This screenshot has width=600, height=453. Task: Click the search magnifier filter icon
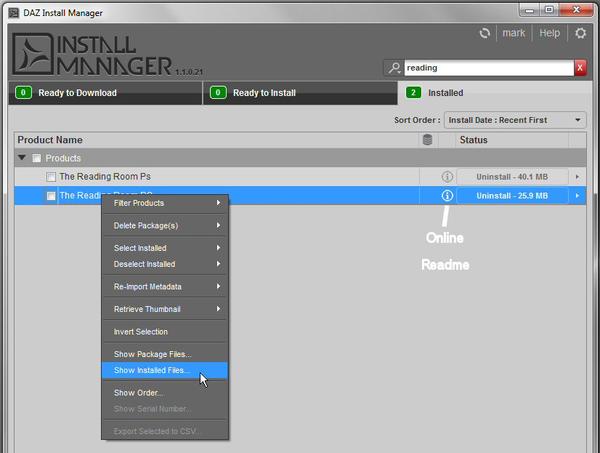coord(394,68)
